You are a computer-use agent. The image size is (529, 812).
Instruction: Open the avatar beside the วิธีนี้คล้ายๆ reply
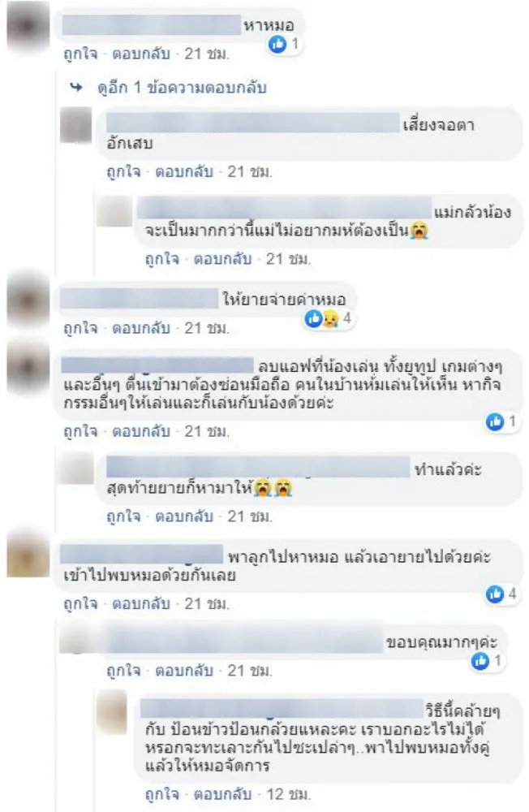pyautogui.click(x=112, y=711)
